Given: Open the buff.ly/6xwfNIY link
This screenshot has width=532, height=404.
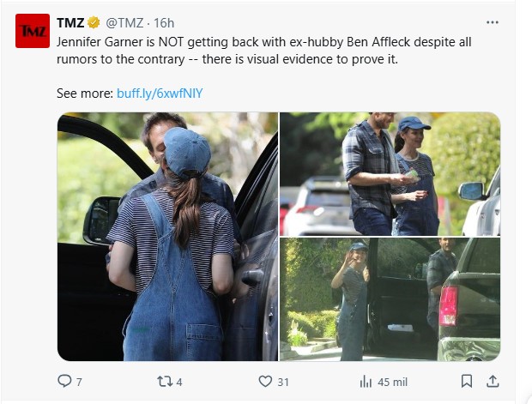Looking at the screenshot, I should point(160,93).
